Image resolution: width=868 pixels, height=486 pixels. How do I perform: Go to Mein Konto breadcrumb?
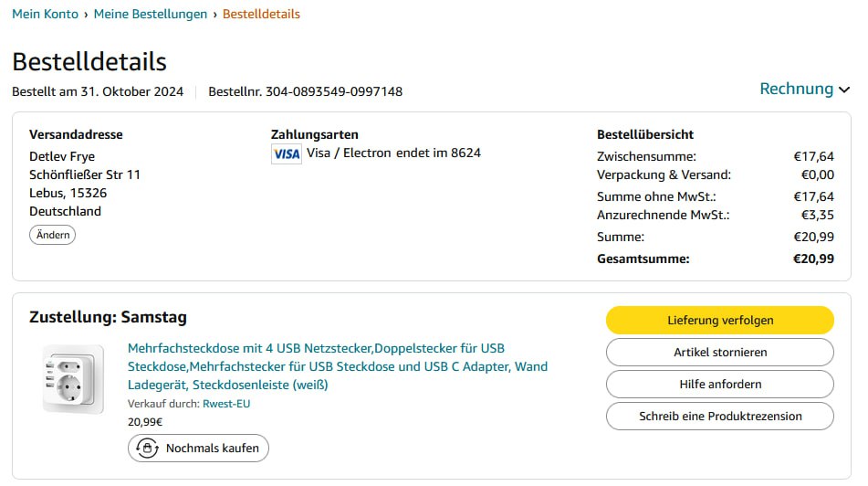point(46,14)
